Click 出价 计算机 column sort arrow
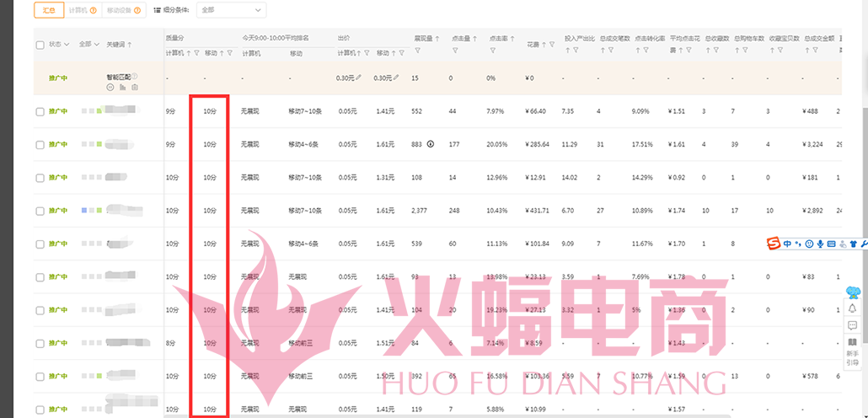 (x=359, y=53)
